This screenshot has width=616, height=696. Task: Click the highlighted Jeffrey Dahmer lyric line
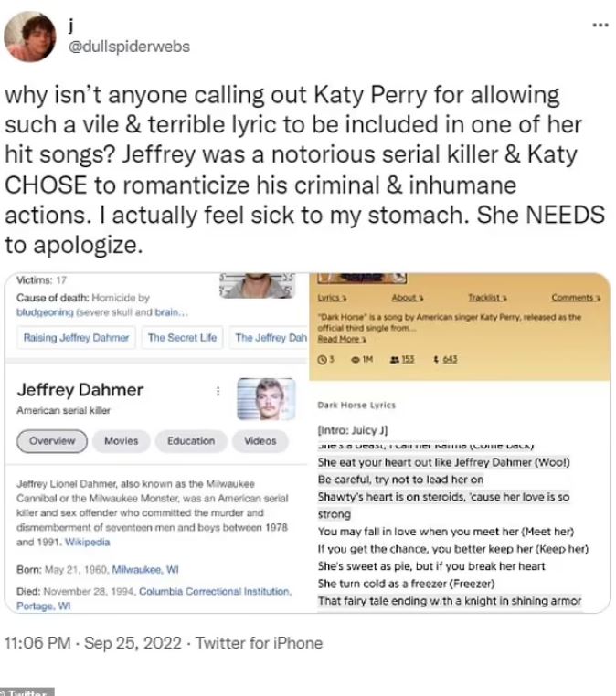coord(443,462)
